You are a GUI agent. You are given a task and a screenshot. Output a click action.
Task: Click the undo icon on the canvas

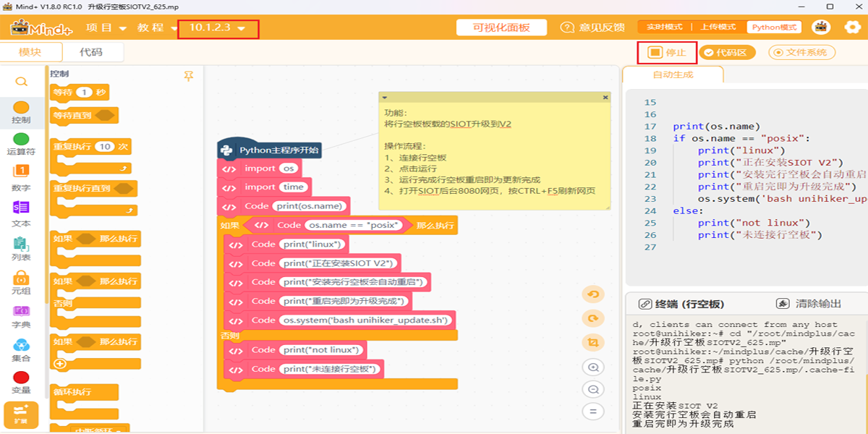coord(593,295)
